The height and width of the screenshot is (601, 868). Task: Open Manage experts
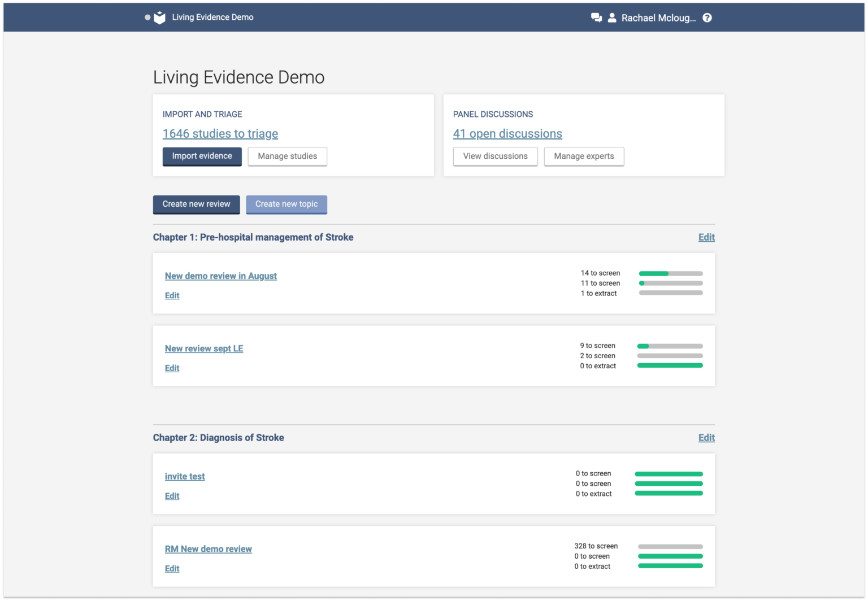[x=584, y=156]
